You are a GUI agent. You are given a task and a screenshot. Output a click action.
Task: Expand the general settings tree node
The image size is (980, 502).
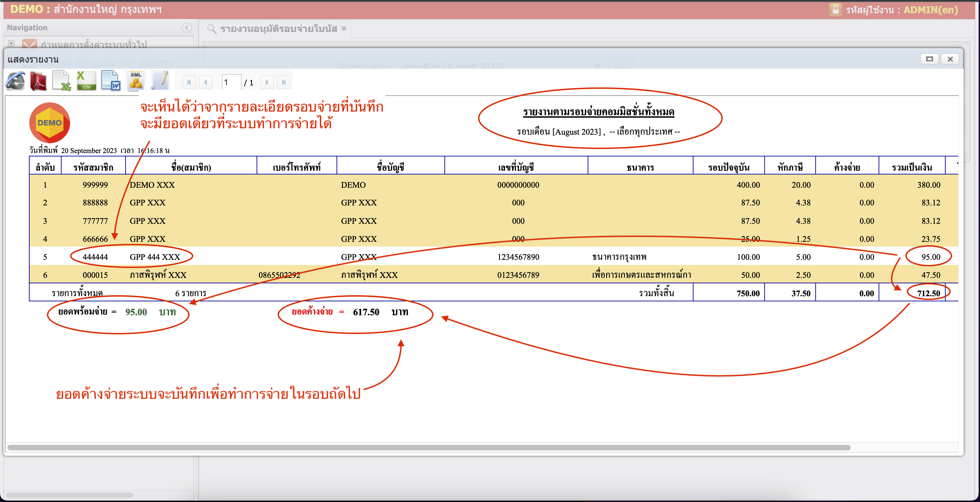pyautogui.click(x=11, y=43)
